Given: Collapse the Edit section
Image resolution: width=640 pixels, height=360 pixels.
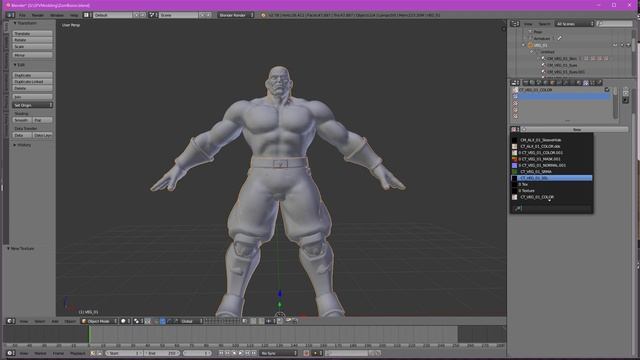Looking at the screenshot, I should coord(19,65).
